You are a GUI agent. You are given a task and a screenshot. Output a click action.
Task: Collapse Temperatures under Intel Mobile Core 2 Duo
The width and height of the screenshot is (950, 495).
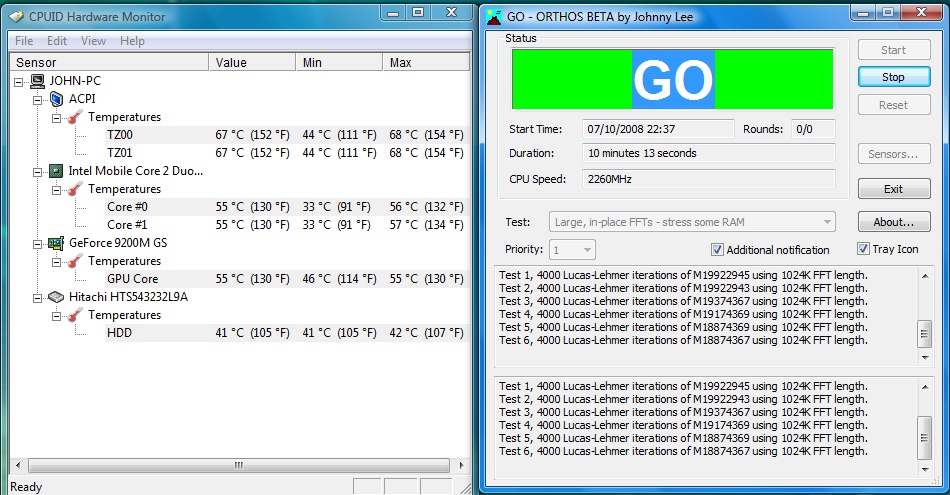coord(56,190)
